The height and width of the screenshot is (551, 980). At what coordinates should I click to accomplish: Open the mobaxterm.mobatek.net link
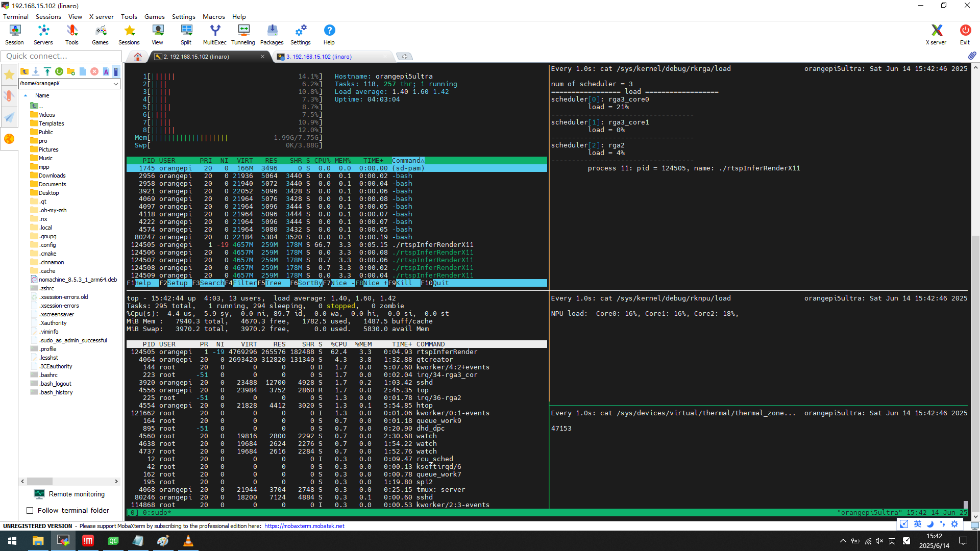click(304, 526)
